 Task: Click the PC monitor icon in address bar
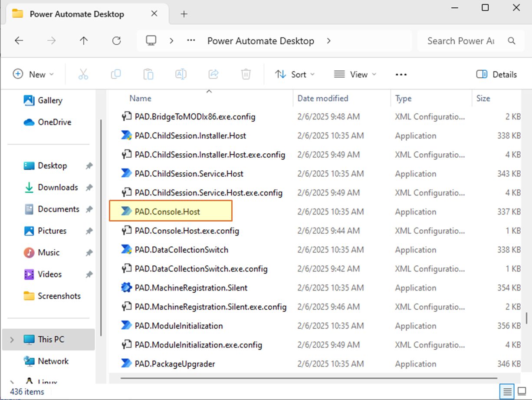point(151,41)
